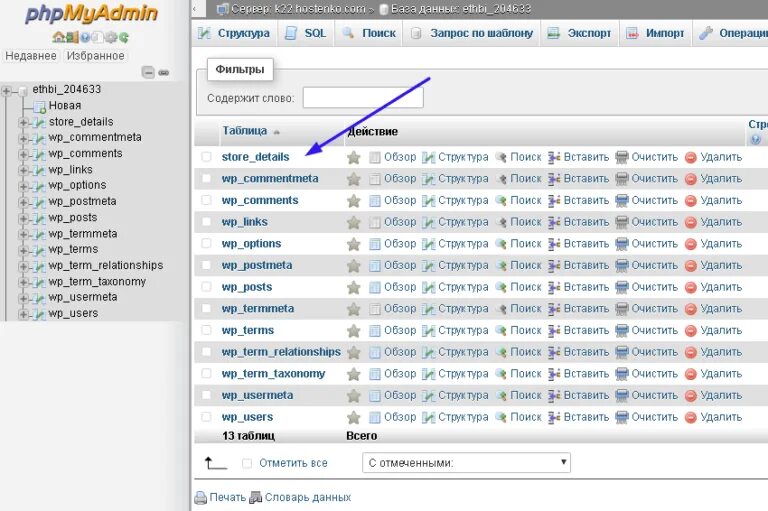Image resolution: width=768 pixels, height=511 pixels.
Task: Star the wp_comments table as favorite
Action: 354,200
